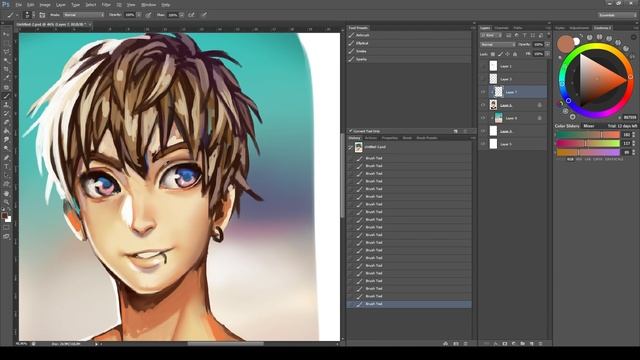Viewport: 640px width, 360px height.
Task: Switch to the Paths tab
Action: pyautogui.click(x=518, y=28)
